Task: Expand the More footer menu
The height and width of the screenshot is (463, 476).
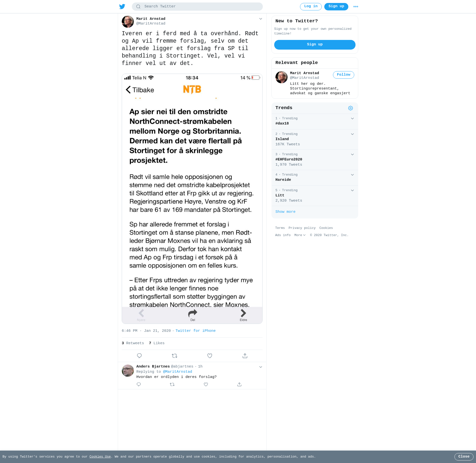Action: tap(300, 235)
